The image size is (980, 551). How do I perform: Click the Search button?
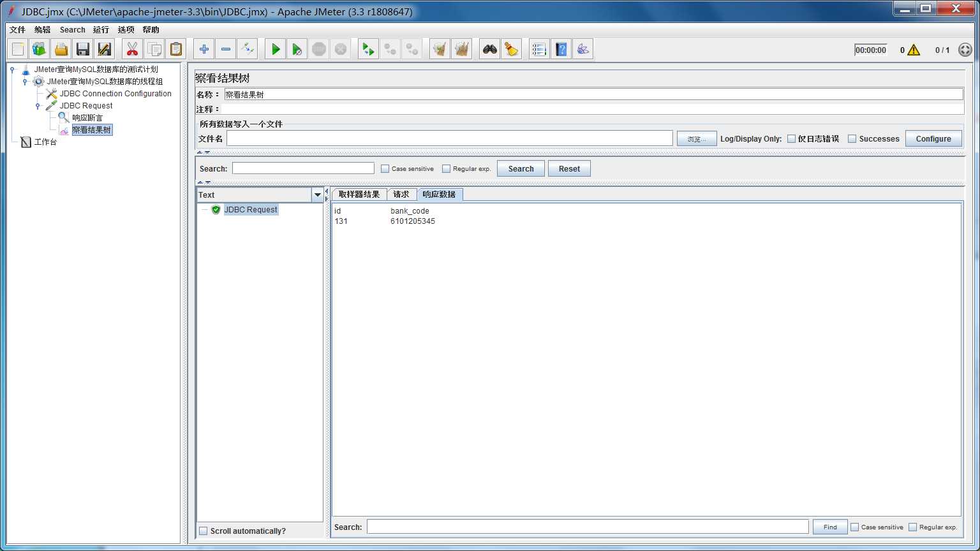[521, 169]
